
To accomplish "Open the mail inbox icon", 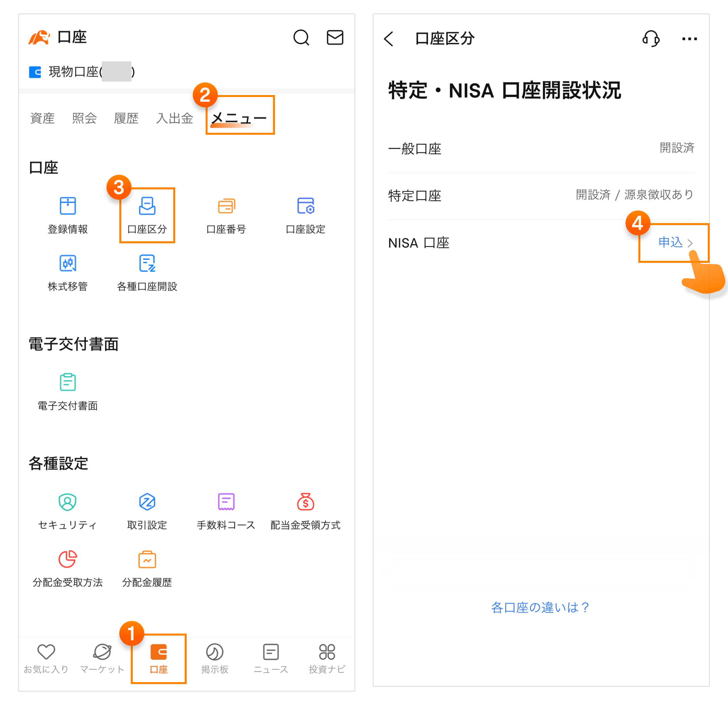I will pos(335,37).
